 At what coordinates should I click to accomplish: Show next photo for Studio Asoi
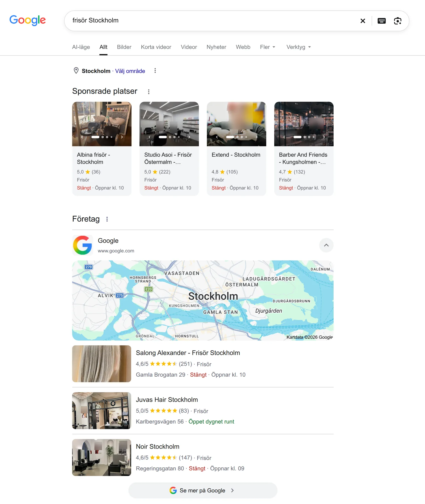click(x=189, y=137)
